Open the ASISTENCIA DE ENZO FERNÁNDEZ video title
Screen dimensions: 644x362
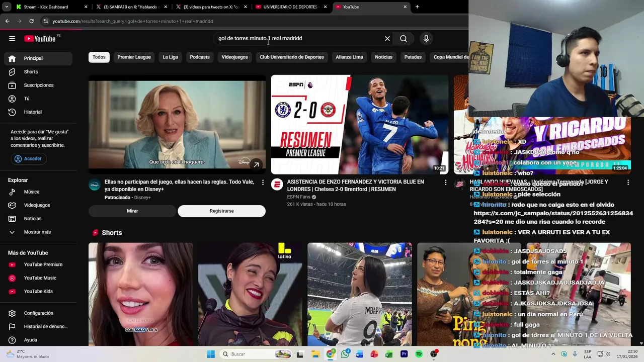355,186
